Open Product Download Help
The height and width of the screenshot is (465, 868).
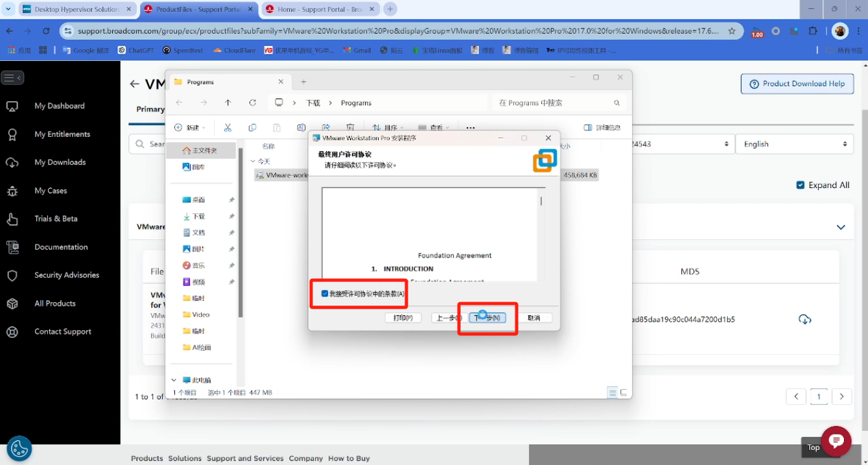point(797,84)
